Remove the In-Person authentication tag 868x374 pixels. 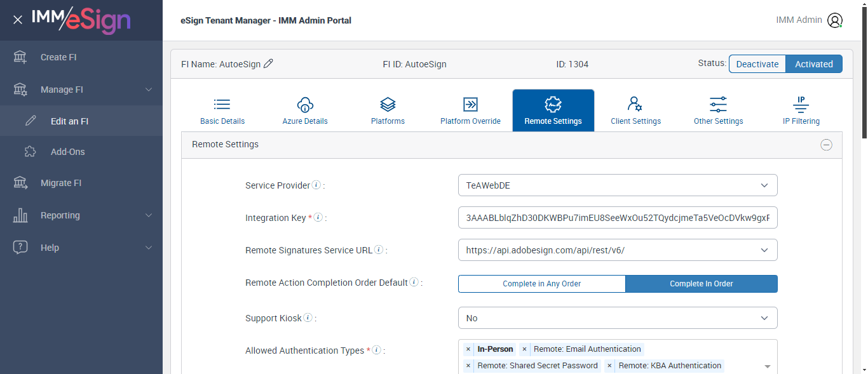[x=468, y=349]
